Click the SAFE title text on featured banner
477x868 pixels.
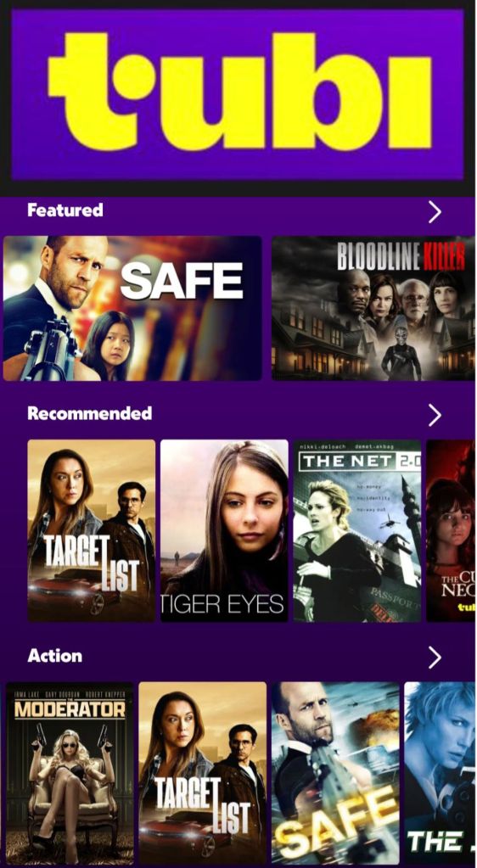(182, 281)
